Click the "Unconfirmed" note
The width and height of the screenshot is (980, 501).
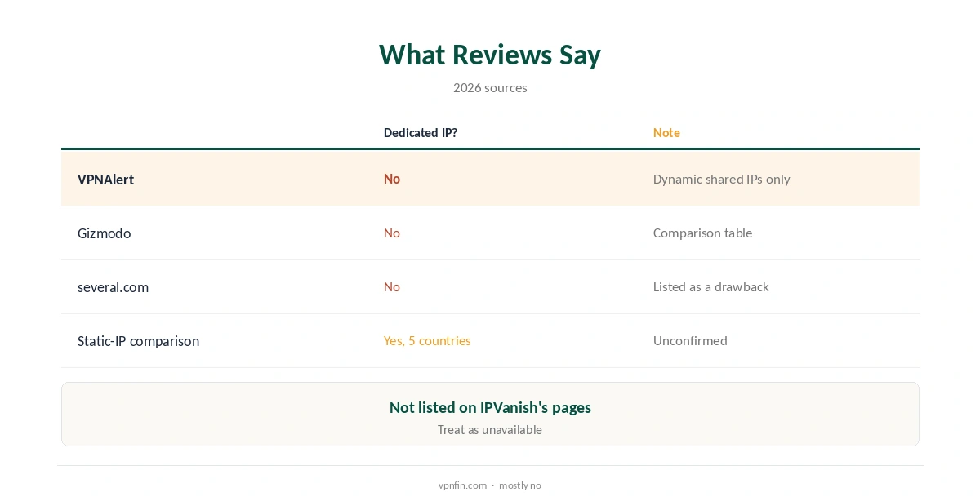(690, 340)
